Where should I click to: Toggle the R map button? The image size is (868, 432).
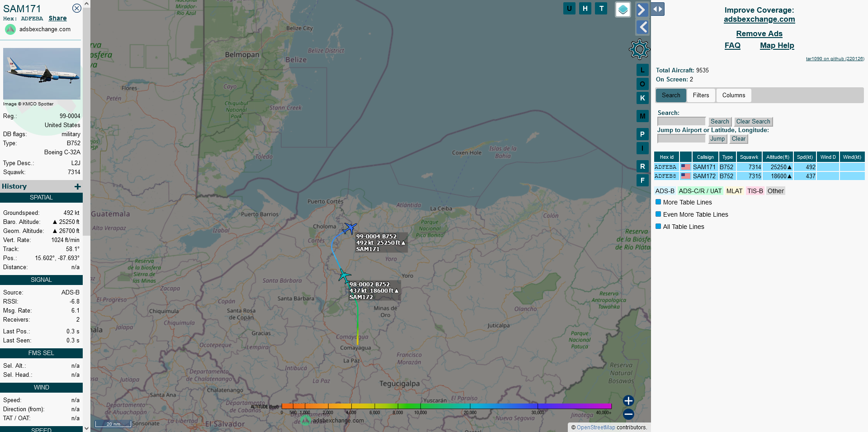point(642,166)
